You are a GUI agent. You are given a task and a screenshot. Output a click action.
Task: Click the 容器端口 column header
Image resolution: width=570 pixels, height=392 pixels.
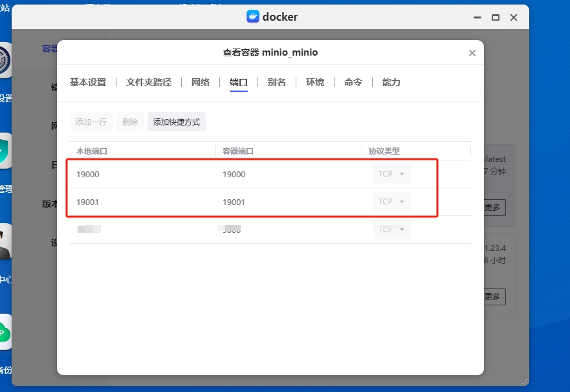(237, 151)
